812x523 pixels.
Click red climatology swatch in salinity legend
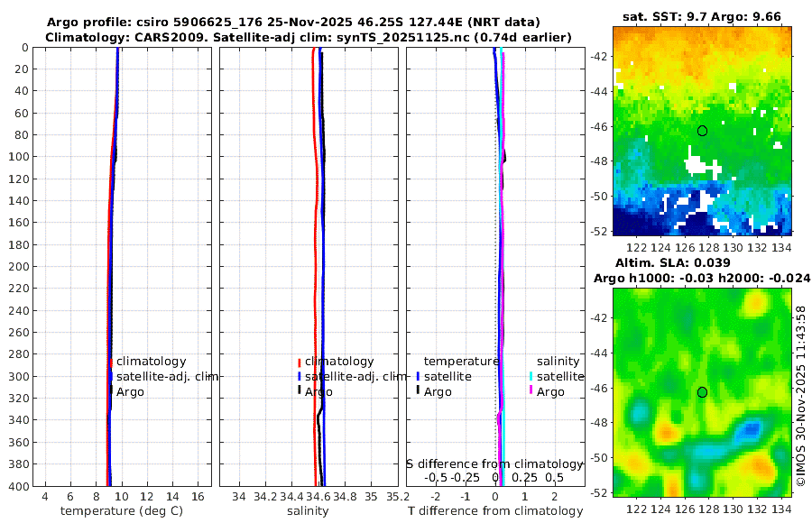tap(300, 362)
